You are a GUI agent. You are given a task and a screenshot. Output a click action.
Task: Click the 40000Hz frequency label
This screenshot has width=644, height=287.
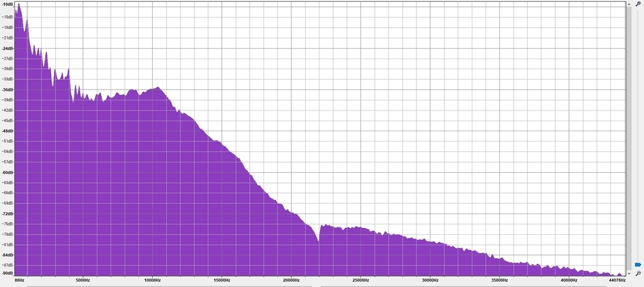[569, 280]
